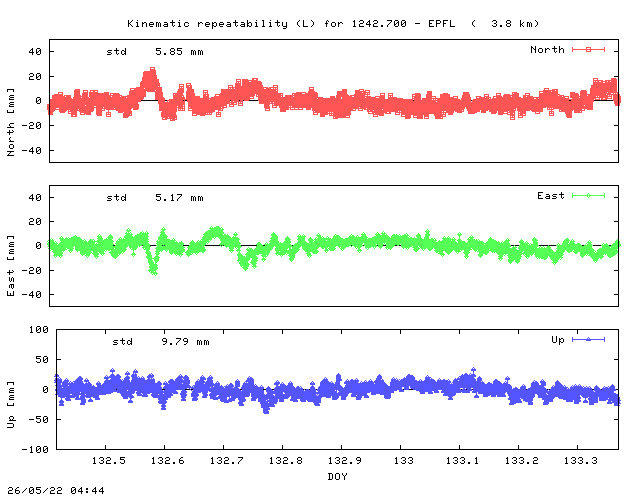Click the '133.2' x-axis tick label

(522, 460)
